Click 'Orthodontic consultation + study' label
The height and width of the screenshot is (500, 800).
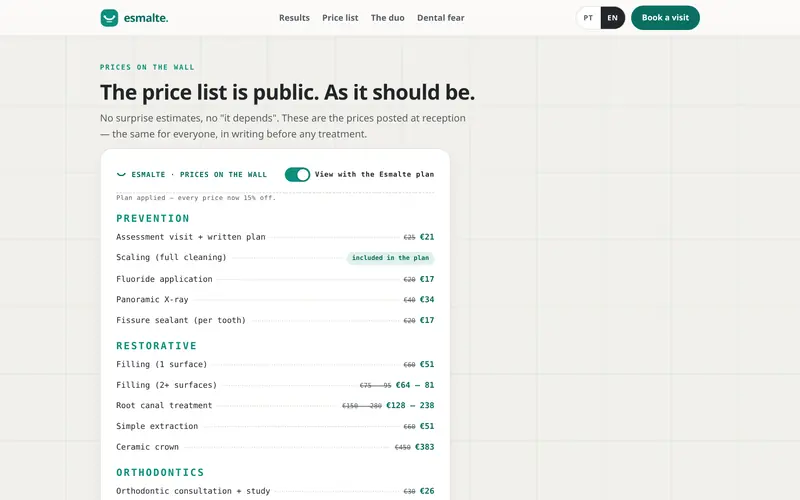tap(193, 491)
